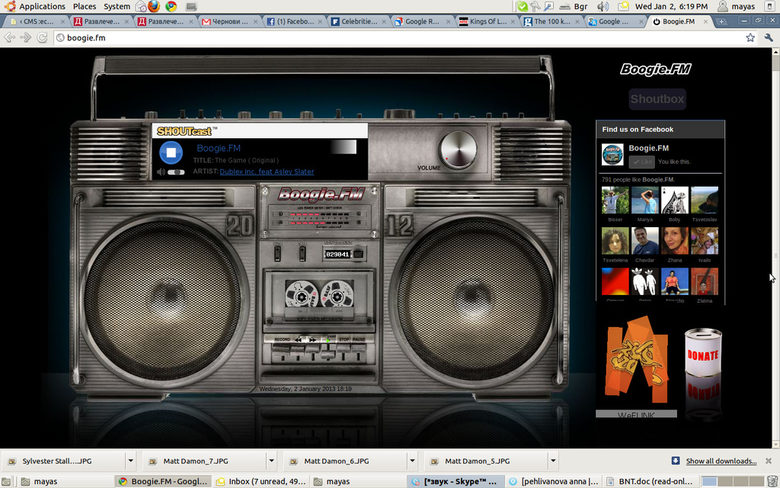Launch Firefox from the top panel
Viewport: 780px width, 488px height.
pos(154,6)
